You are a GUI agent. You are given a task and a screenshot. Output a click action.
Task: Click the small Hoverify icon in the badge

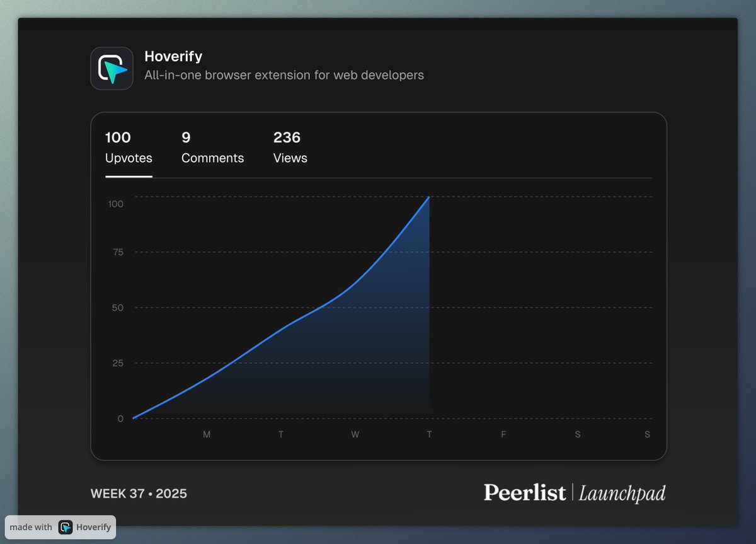[66, 527]
